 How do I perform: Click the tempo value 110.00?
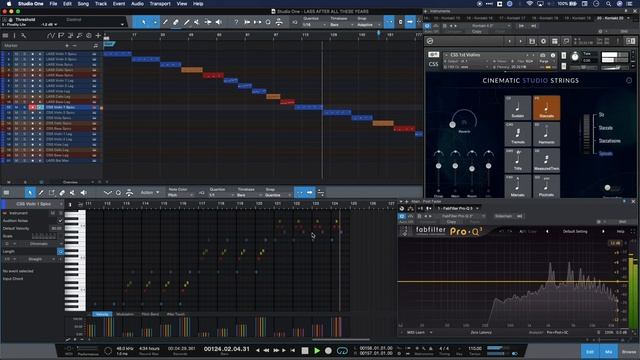(475, 349)
